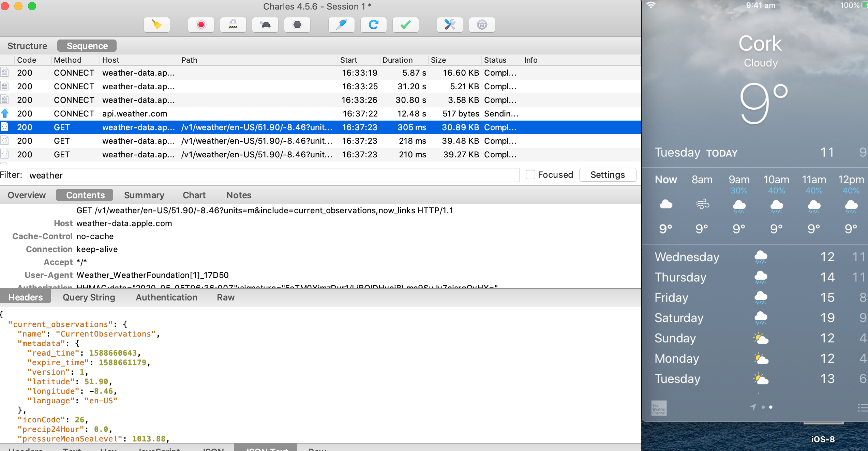Screen dimensions: 868x451
Task: Click the filter Settings button
Action: pyautogui.click(x=608, y=175)
